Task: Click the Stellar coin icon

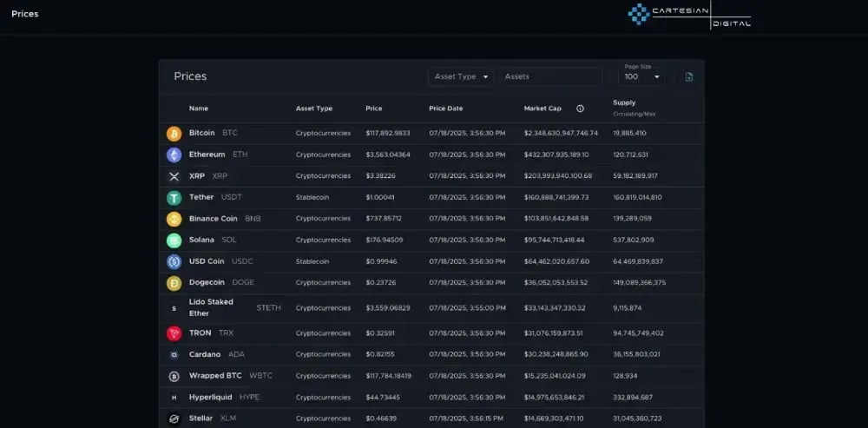Action: coord(174,418)
